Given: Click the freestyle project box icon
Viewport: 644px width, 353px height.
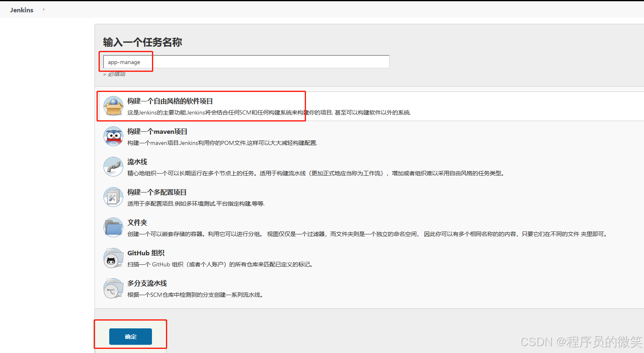Looking at the screenshot, I should [113, 106].
